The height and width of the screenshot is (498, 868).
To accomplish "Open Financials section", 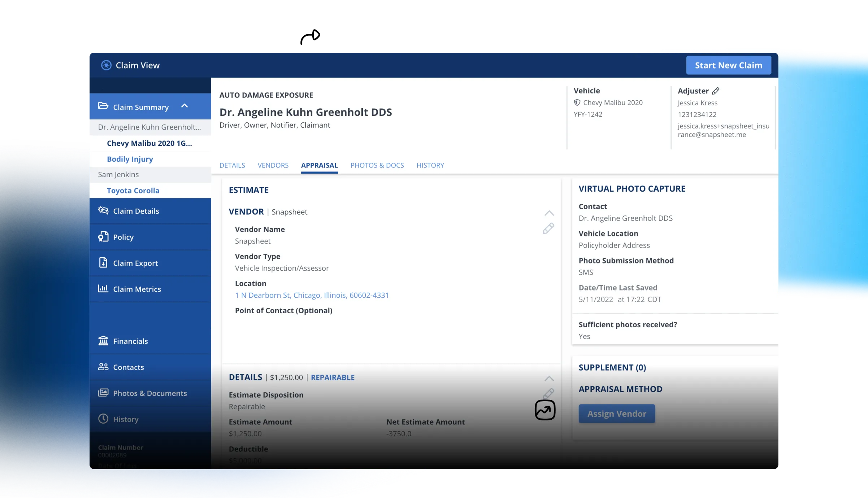I will 130,341.
